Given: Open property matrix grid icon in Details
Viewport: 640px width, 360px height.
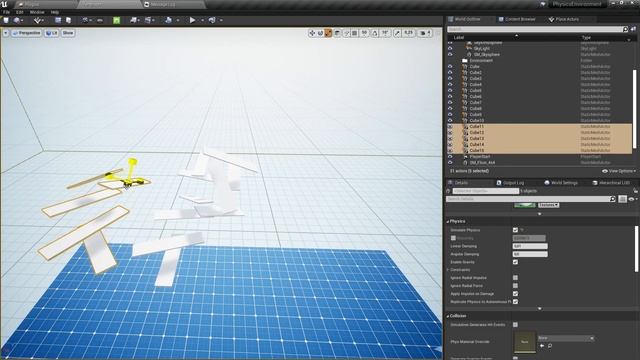Looking at the screenshot, I should (x=622, y=199).
